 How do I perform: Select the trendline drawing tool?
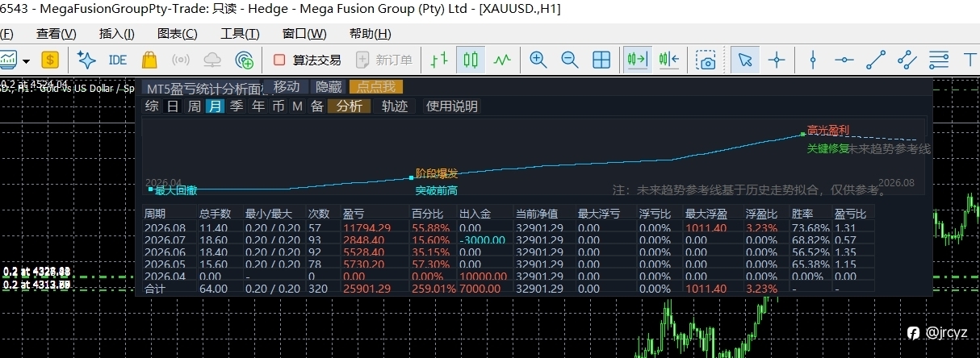point(876,60)
